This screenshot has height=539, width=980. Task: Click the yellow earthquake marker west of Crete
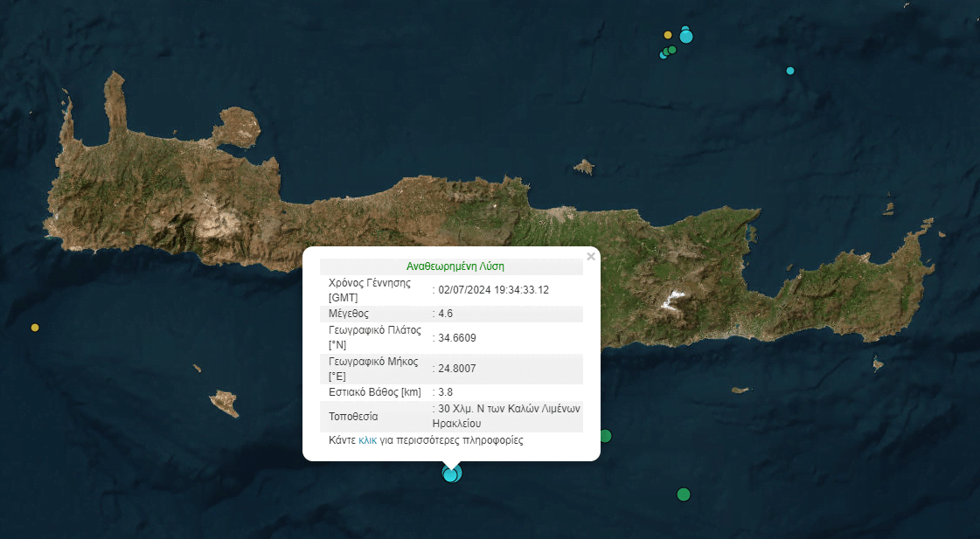35,328
